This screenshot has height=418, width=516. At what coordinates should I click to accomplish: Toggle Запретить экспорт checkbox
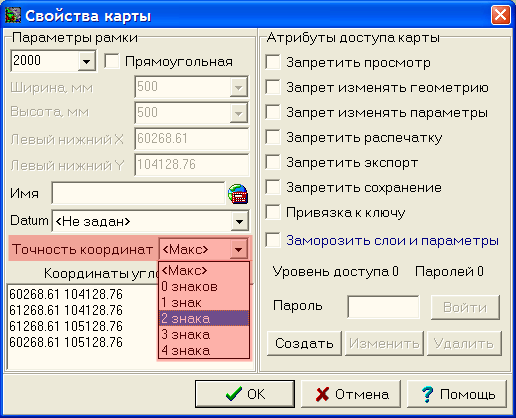coord(273,162)
